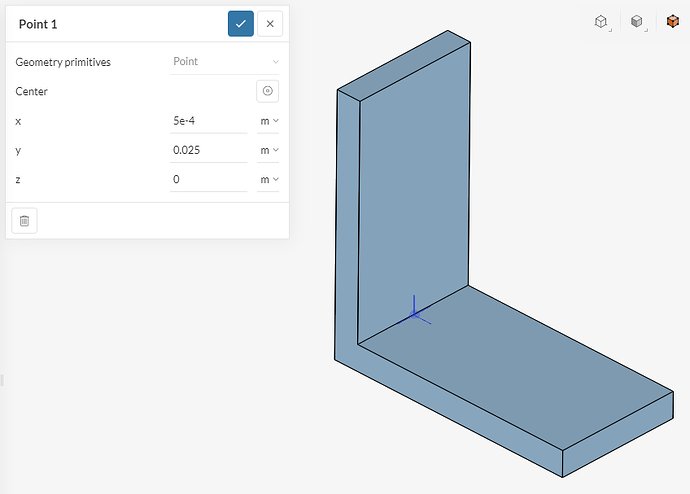Click the Center label
Image resolution: width=690 pixels, height=494 pixels.
(x=31, y=91)
